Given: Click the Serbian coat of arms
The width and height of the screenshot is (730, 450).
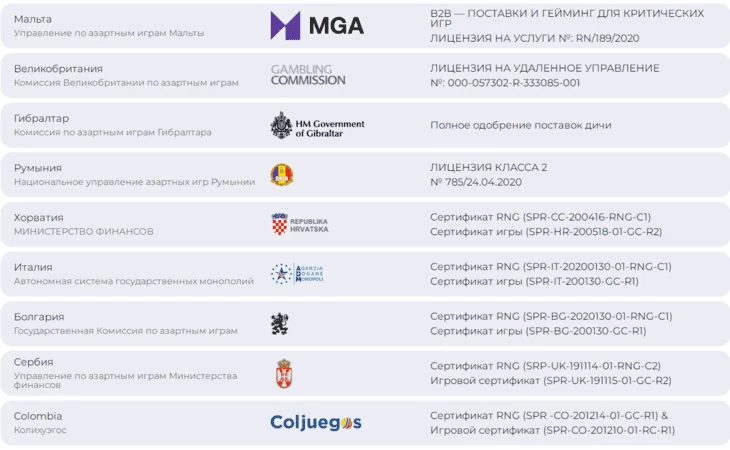Looking at the screenshot, I should pos(284,374).
